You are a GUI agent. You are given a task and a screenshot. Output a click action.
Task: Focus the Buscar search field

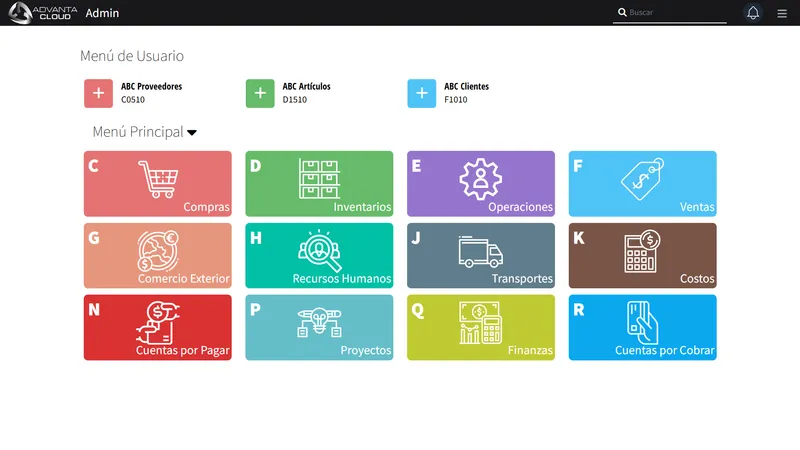point(669,13)
